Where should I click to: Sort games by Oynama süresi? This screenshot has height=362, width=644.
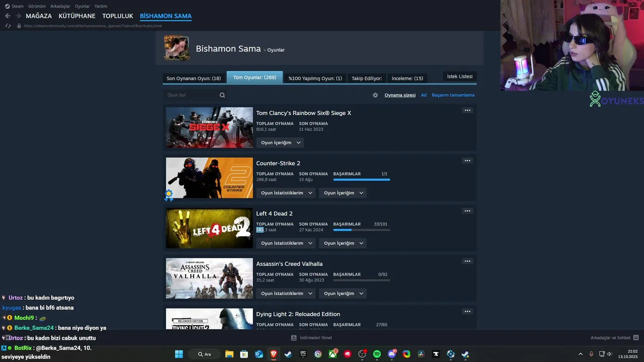point(400,95)
